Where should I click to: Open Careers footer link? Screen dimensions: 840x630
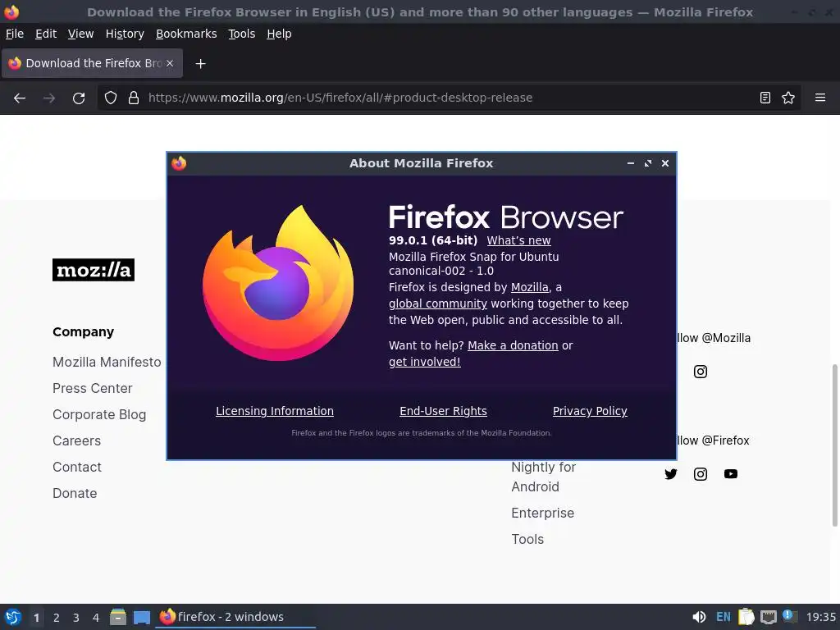[76, 441]
